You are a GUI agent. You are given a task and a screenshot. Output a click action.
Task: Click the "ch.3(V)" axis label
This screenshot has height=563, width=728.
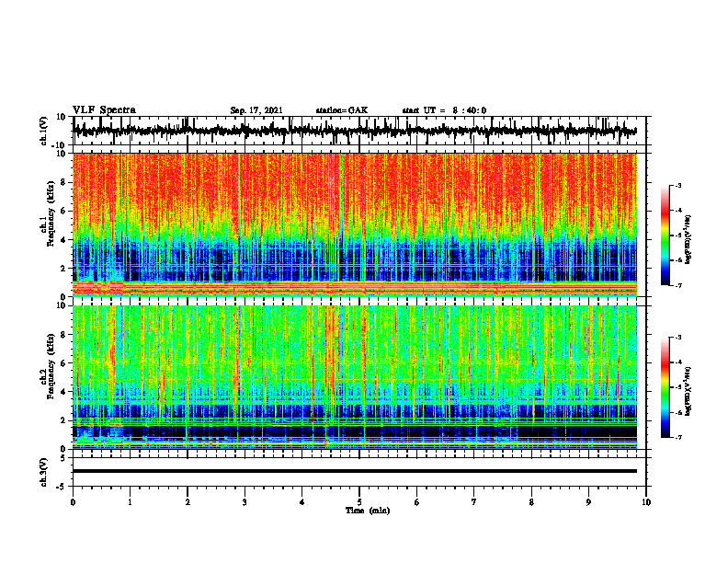(43, 472)
